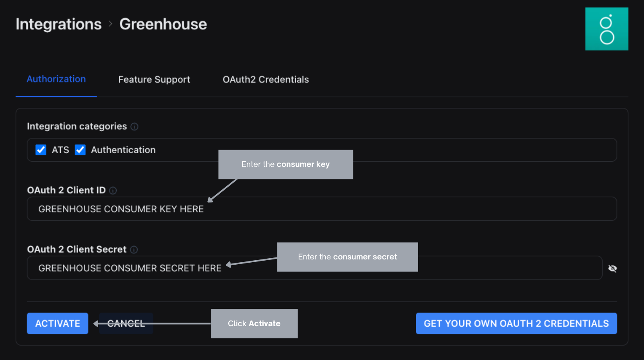The image size is (644, 360).
Task: Click the "Enter the consumer key" callout
Action: 285,165
